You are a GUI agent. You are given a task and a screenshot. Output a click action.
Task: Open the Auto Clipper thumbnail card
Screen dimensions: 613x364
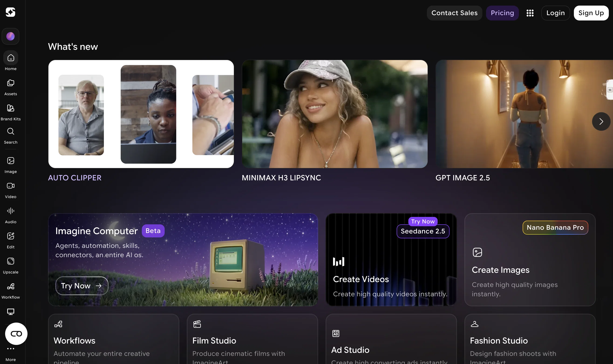pyautogui.click(x=141, y=114)
